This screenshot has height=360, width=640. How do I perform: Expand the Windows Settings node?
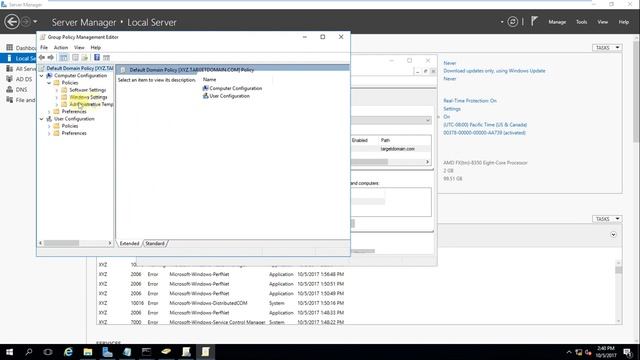57,97
